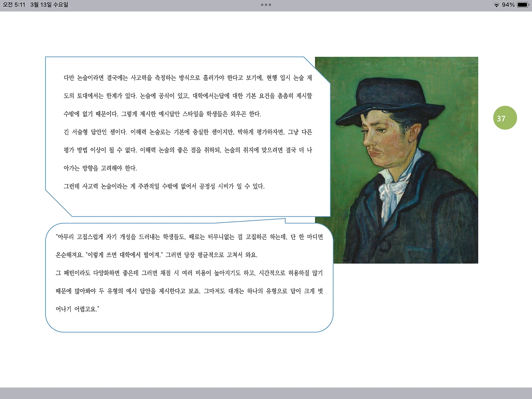Select the portrait painting of the man in a hat

pyautogui.click(x=397, y=160)
